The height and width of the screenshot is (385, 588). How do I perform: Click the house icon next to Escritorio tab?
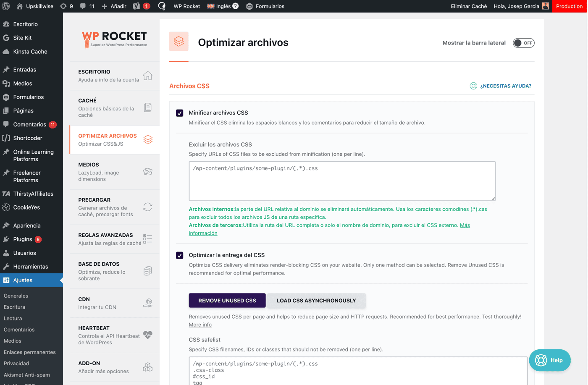pos(147,76)
